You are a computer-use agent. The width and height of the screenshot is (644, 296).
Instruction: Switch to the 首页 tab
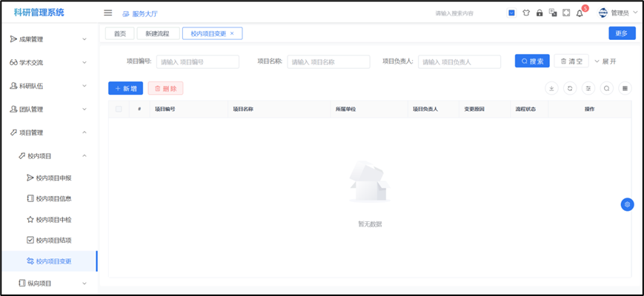tap(120, 33)
